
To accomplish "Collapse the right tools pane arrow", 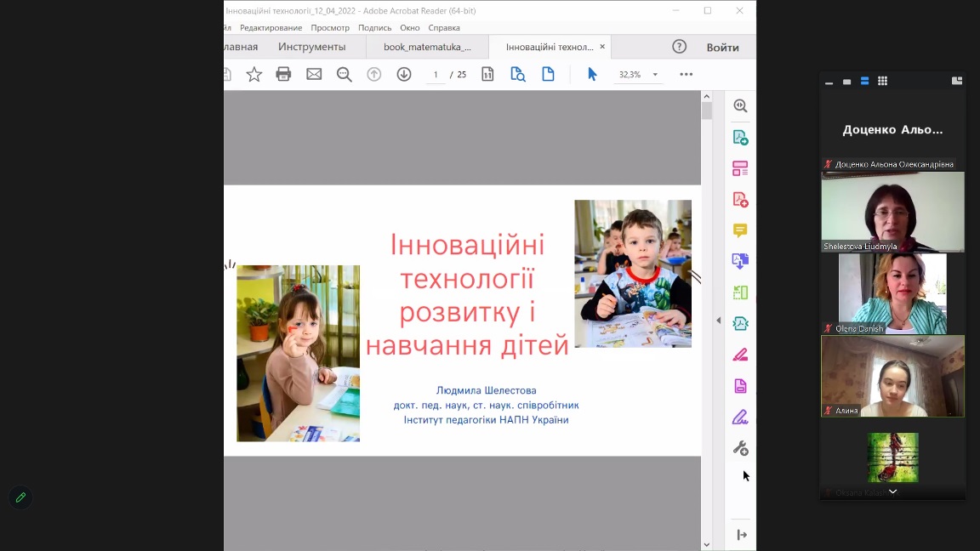I will point(718,321).
